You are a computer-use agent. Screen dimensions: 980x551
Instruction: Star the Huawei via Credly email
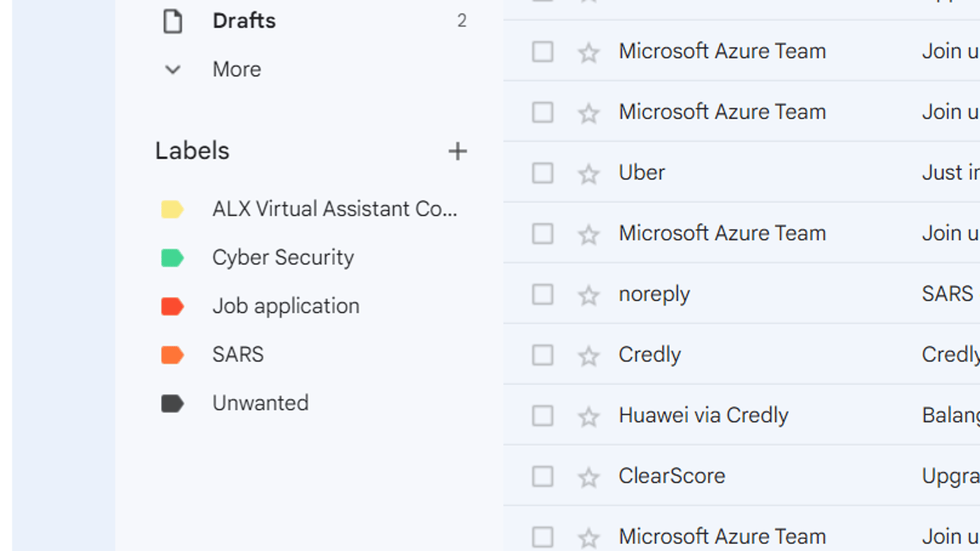pos(588,416)
